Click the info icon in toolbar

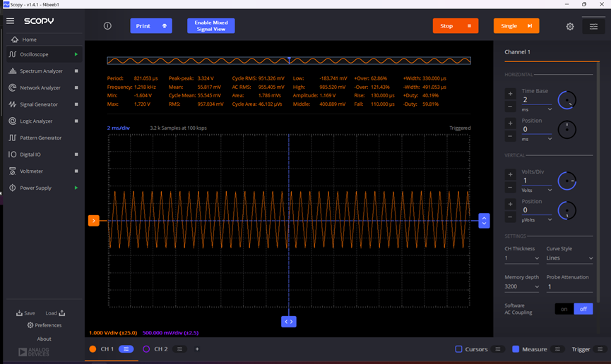pyautogui.click(x=107, y=26)
